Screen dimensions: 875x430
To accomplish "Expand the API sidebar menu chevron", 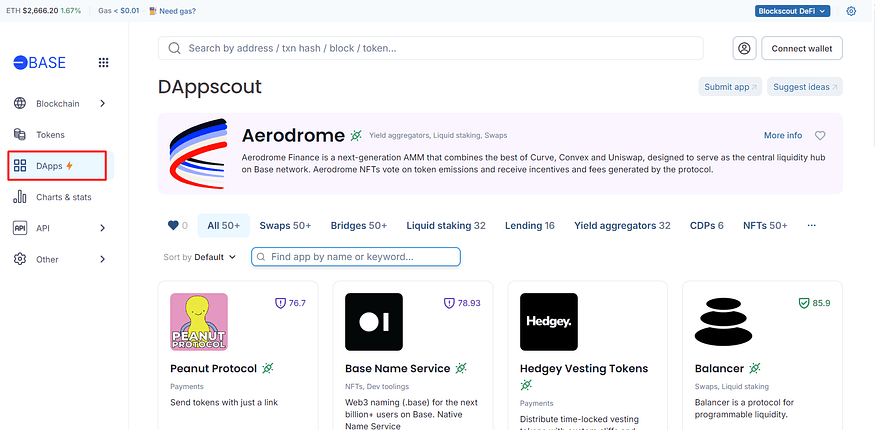I will point(102,228).
